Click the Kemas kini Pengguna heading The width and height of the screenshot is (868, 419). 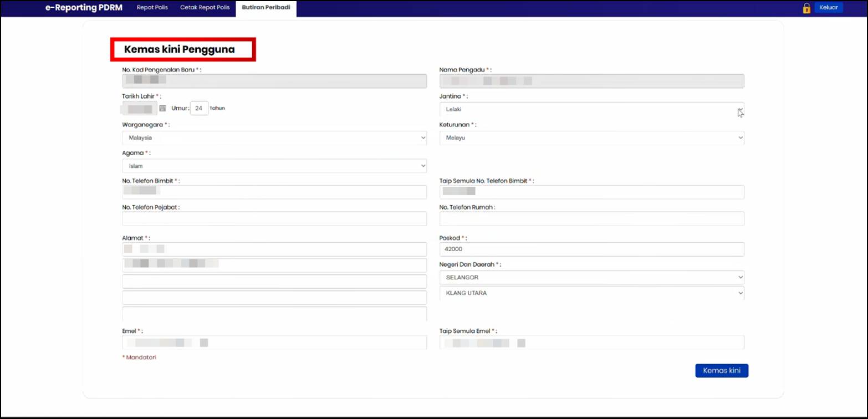click(179, 49)
